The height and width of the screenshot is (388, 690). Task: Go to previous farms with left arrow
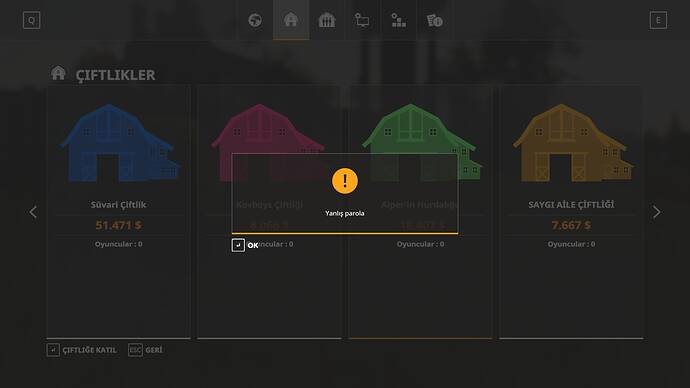[33, 212]
